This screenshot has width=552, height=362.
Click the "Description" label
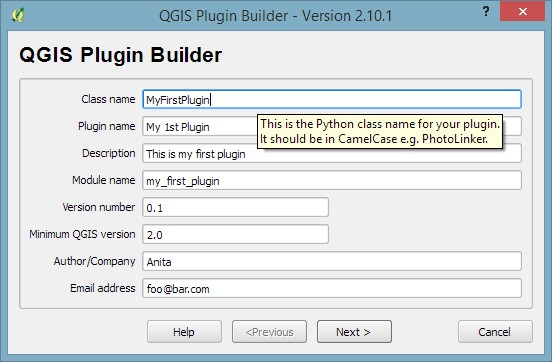pos(109,153)
